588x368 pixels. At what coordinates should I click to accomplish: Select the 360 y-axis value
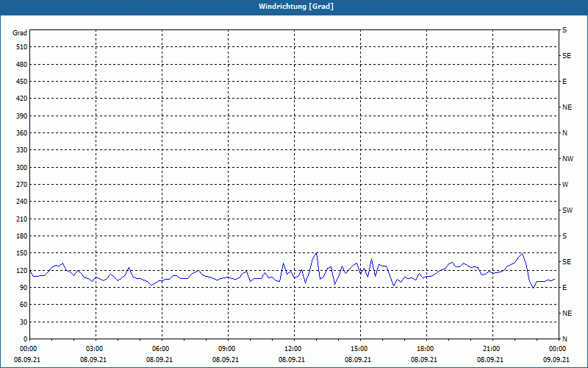(22, 133)
